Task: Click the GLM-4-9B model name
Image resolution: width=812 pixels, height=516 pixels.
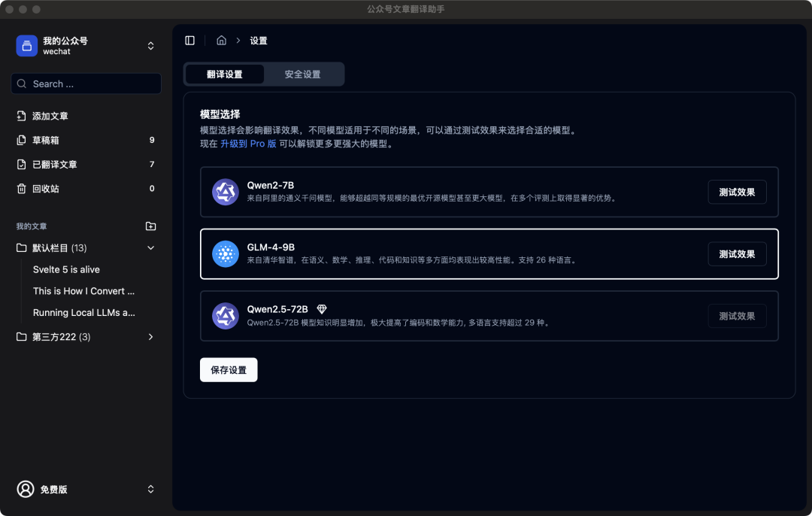Action: tap(271, 247)
